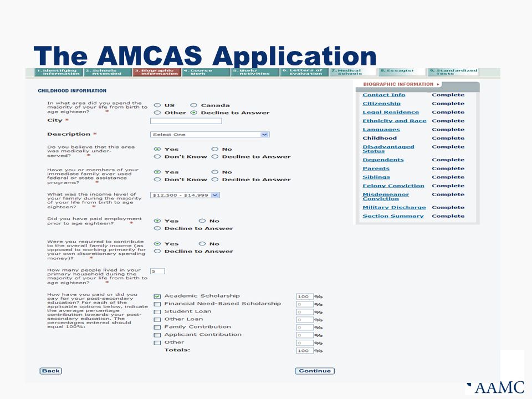Open the family income level dropdown
The height and width of the screenshot is (399, 532).
(x=185, y=195)
